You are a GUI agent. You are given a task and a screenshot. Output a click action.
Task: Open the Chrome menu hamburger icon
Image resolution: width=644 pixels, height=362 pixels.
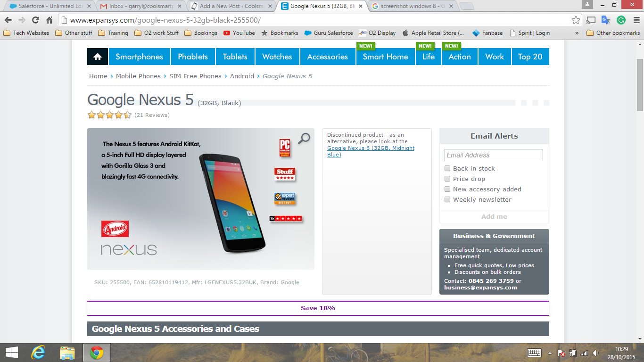[x=636, y=20]
